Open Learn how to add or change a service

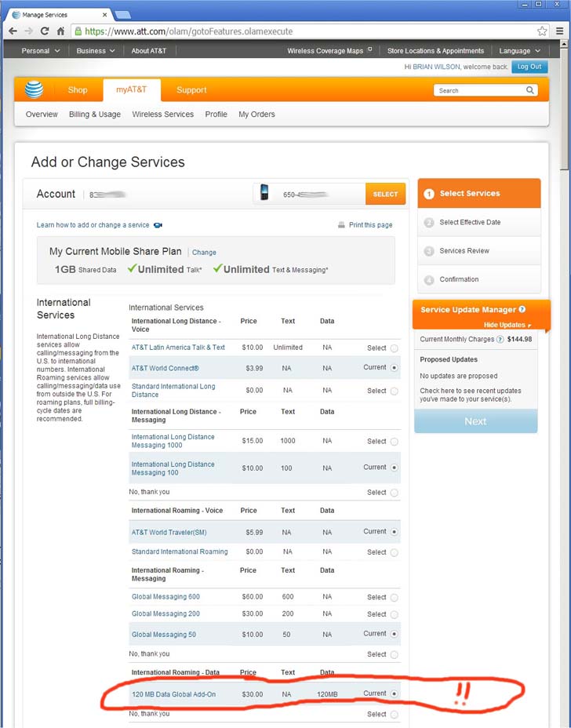click(x=93, y=225)
